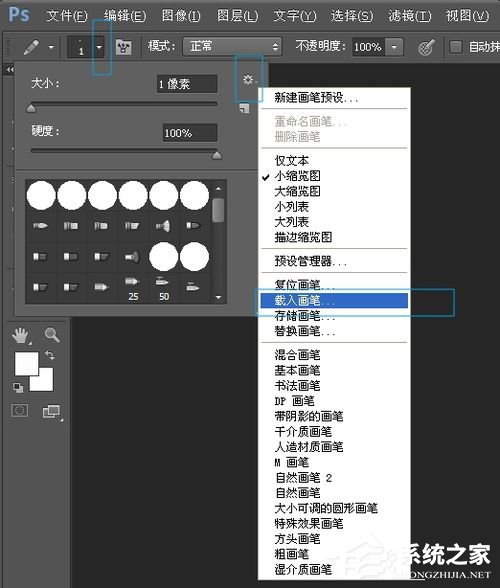Toggle Quick Mask mode icon

pyautogui.click(x=20, y=410)
